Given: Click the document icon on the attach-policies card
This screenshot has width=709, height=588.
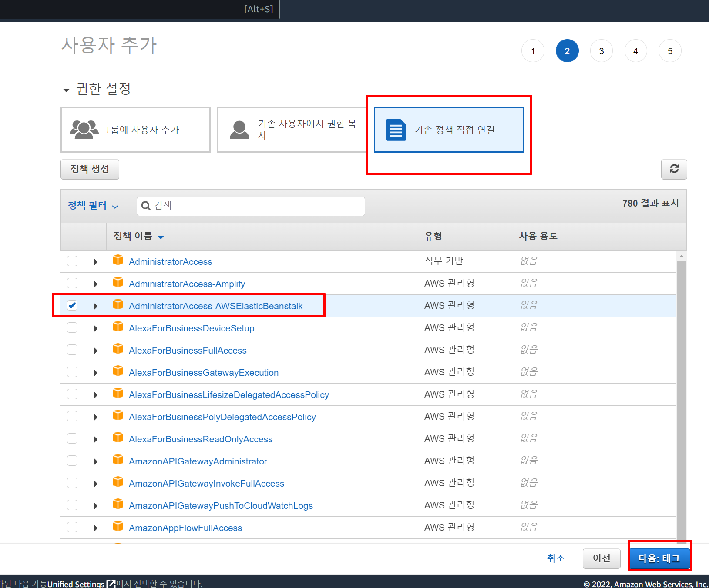Looking at the screenshot, I should 396,130.
